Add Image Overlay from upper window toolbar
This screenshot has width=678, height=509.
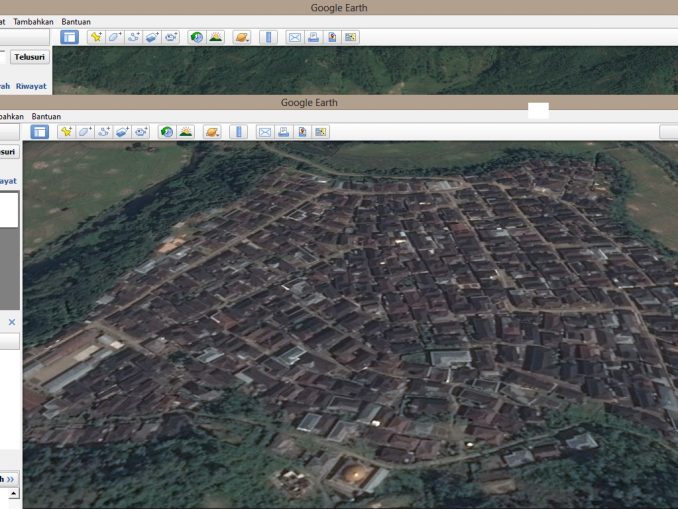pos(151,37)
